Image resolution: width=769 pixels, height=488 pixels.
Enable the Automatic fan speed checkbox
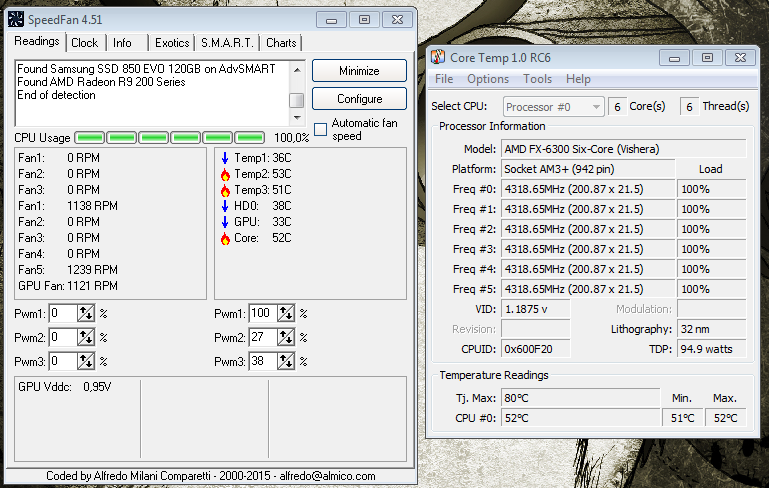[320, 129]
